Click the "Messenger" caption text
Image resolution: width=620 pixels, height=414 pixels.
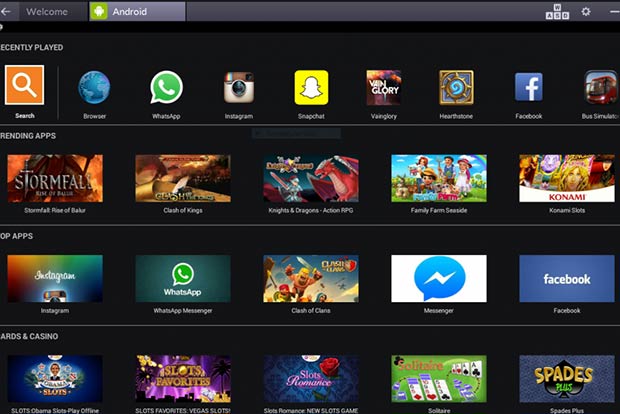coord(439,311)
